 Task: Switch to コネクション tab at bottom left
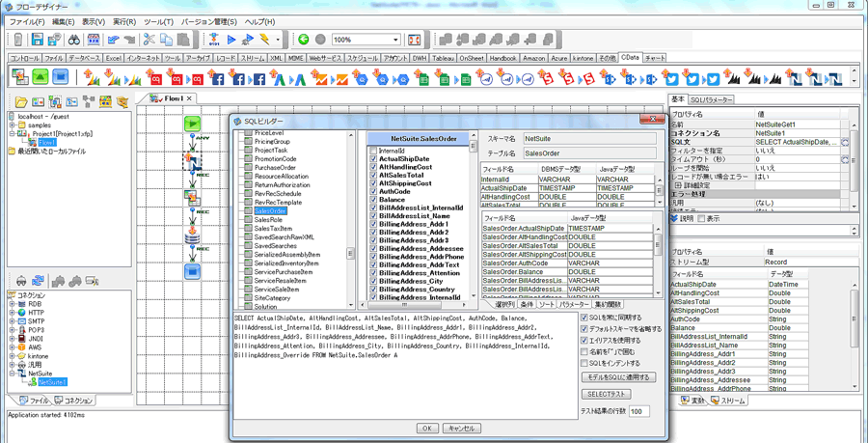click(x=74, y=401)
